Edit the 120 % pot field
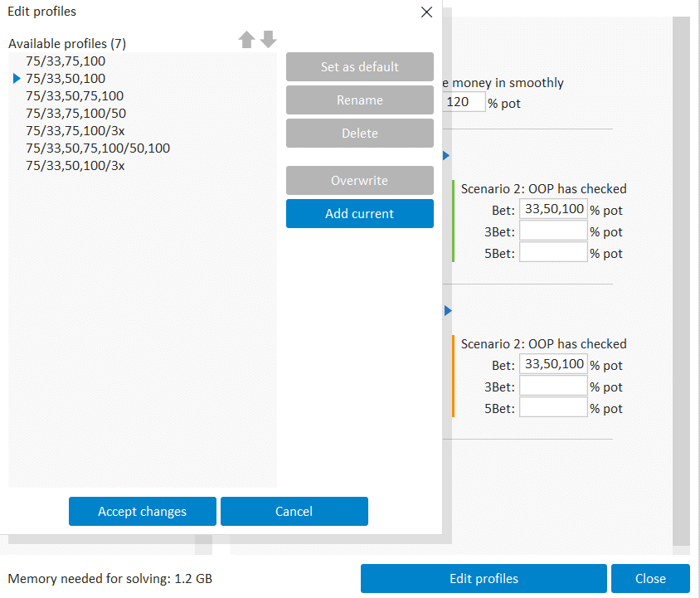 tap(464, 102)
